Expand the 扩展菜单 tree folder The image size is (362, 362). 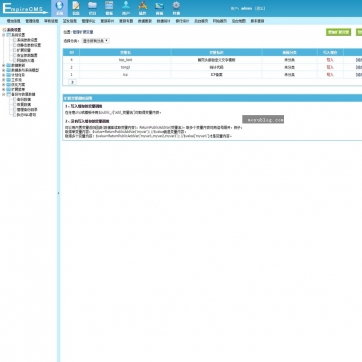point(4,89)
